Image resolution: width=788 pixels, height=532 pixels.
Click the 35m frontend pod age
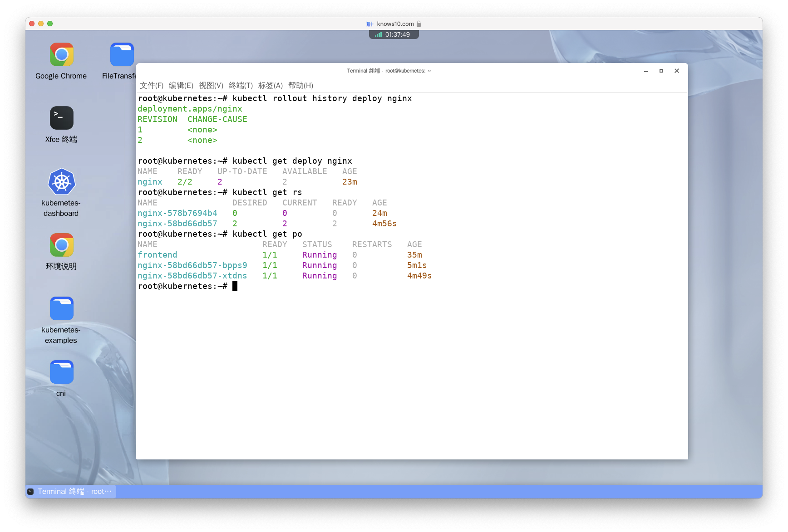[x=414, y=255]
